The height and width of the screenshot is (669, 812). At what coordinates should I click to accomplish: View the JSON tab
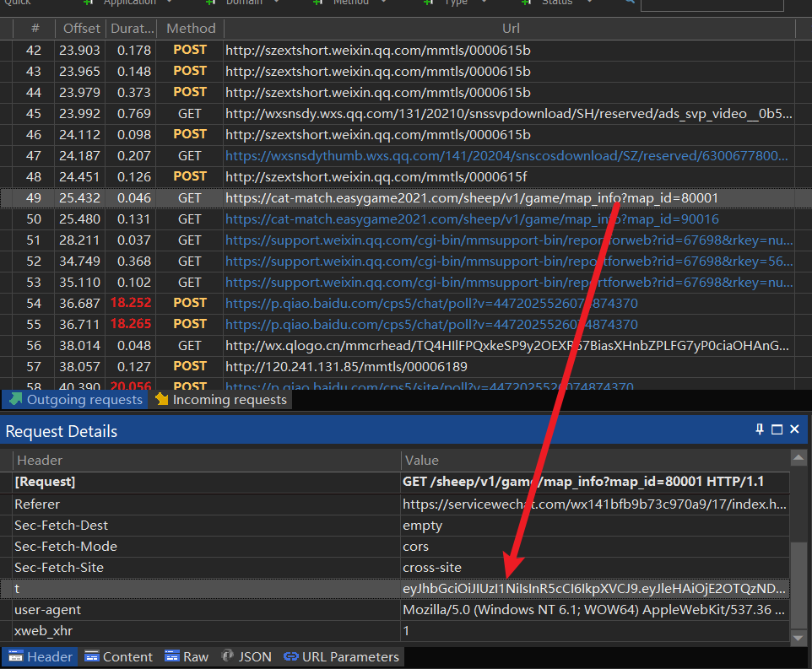(246, 656)
